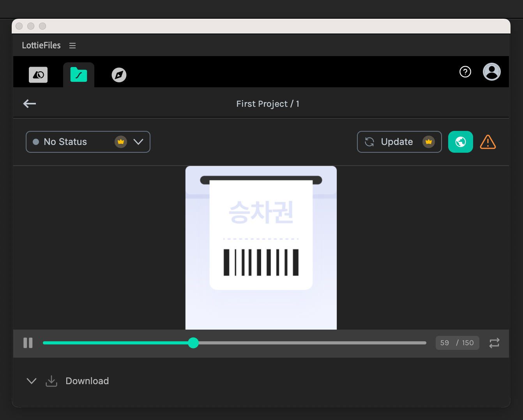Click the sync arrows icon in Update
523x420 pixels.
(369, 142)
